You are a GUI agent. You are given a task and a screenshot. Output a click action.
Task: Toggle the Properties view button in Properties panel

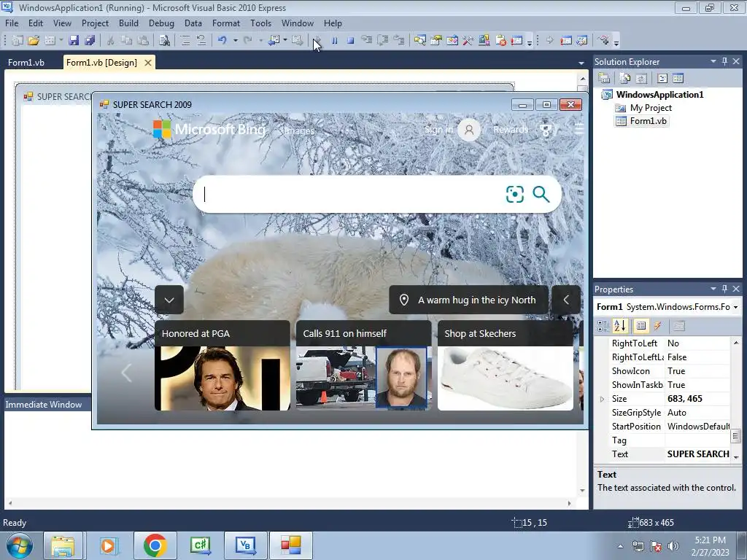[640, 326]
